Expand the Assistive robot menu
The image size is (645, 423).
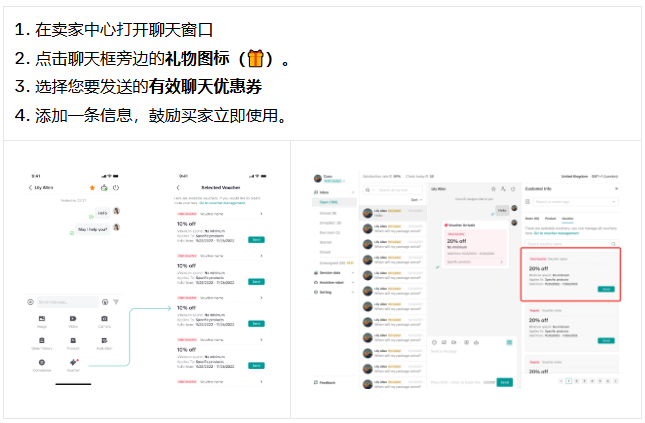pyautogui.click(x=334, y=283)
